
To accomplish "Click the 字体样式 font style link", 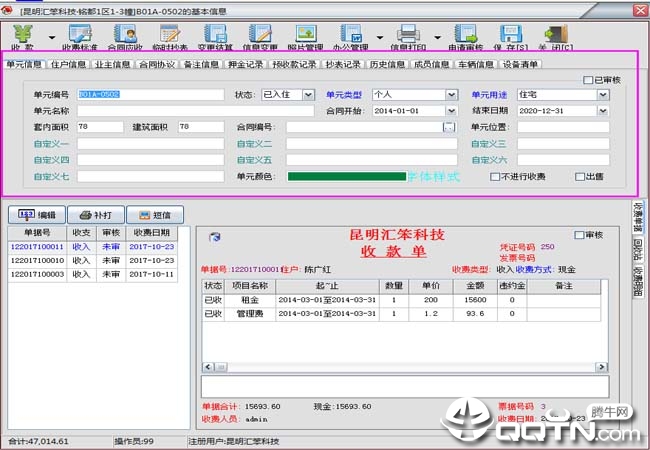I will (434, 177).
